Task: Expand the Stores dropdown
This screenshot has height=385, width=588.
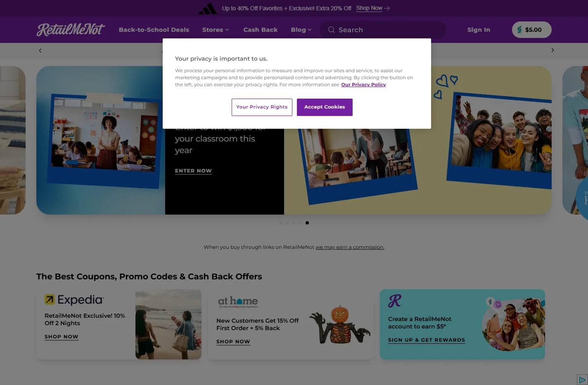Action: click(x=216, y=30)
